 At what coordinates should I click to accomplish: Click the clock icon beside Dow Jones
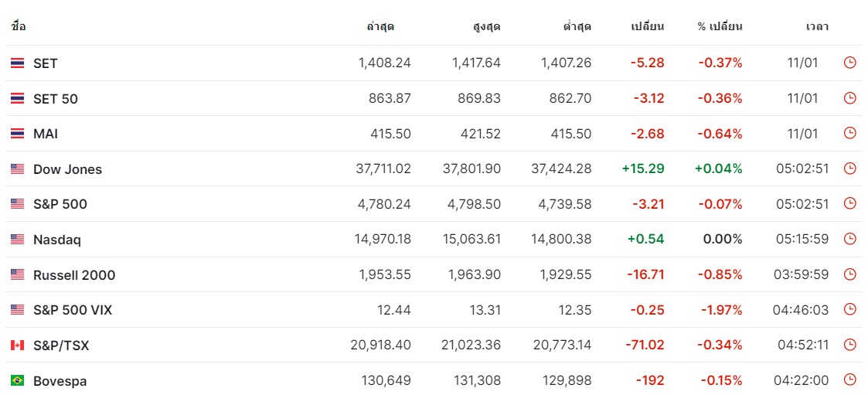[849, 169]
